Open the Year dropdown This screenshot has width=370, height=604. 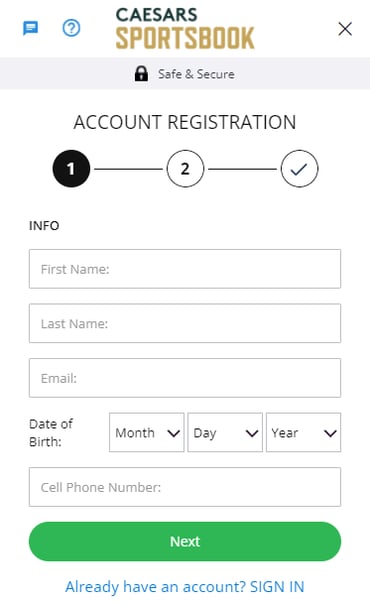click(303, 432)
